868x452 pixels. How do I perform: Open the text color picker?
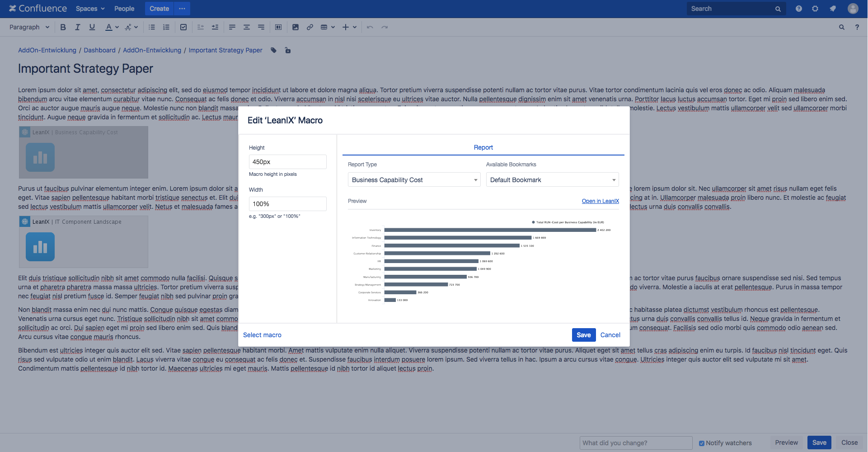pos(112,27)
